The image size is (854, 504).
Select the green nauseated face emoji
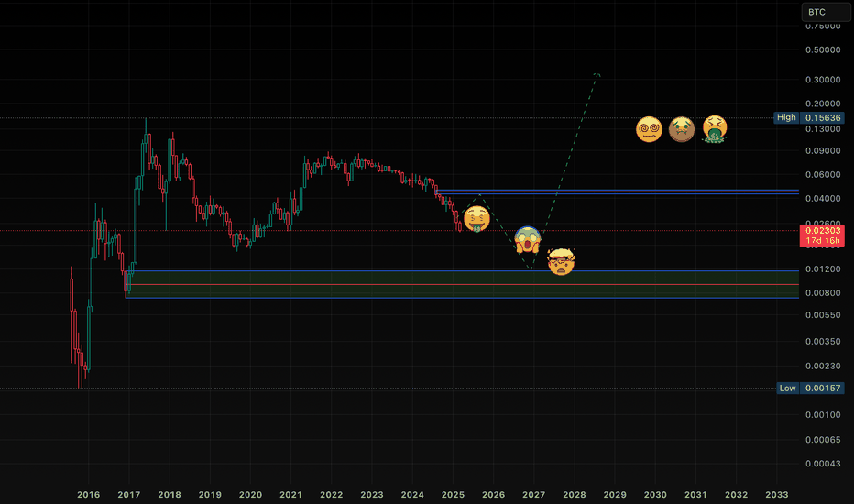click(x=682, y=130)
